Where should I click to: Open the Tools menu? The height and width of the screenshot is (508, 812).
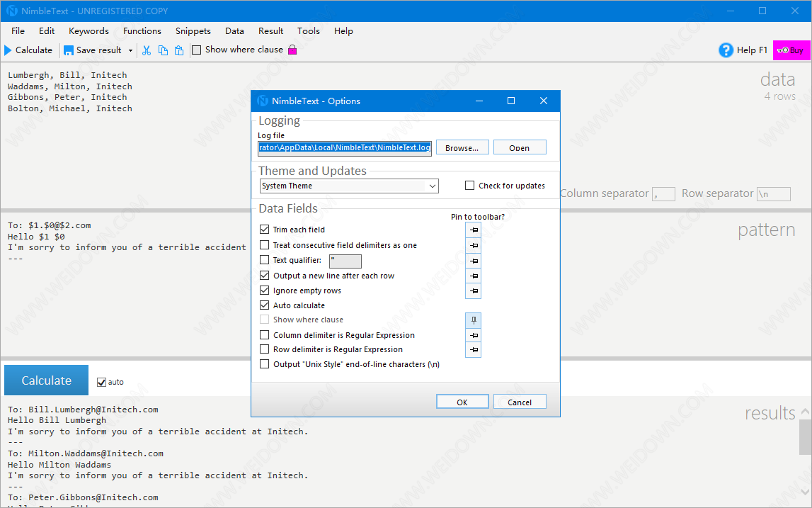tap(309, 31)
